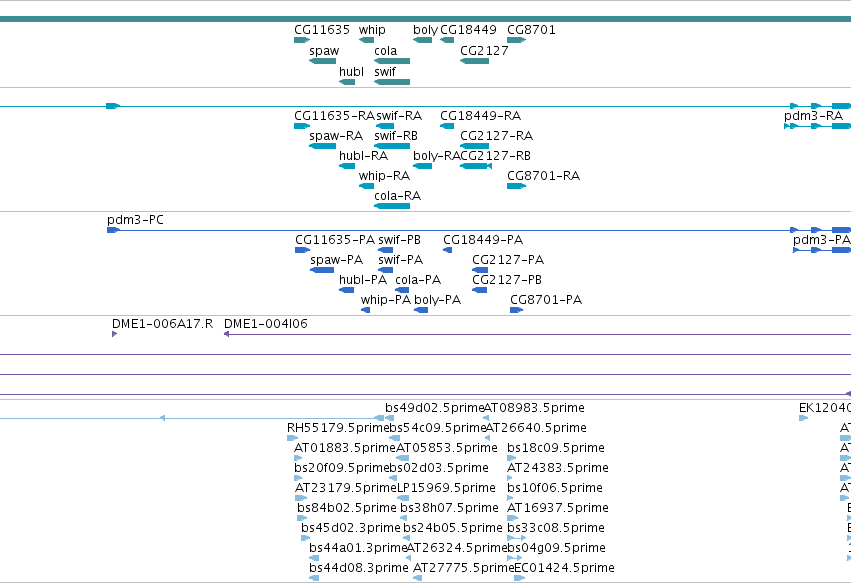Select transcript CG11635-RA
851x583 pixels.
302,126
